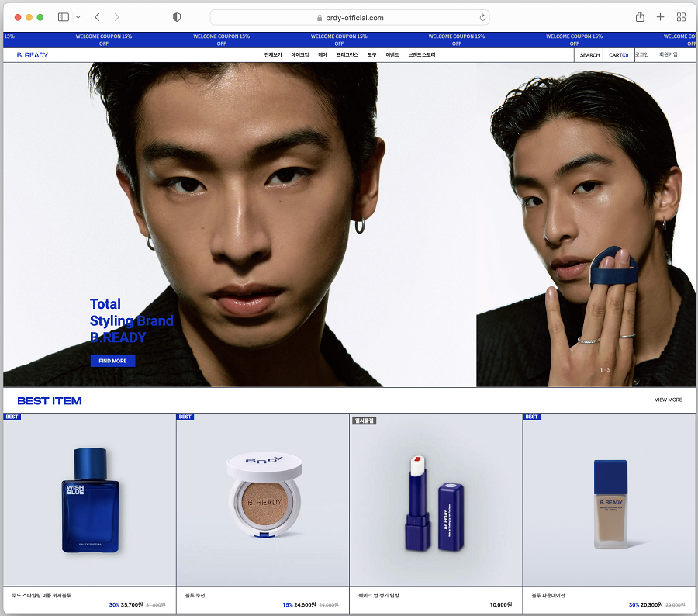Go forward with the forward arrow
The width and height of the screenshot is (698, 616).
(x=116, y=17)
